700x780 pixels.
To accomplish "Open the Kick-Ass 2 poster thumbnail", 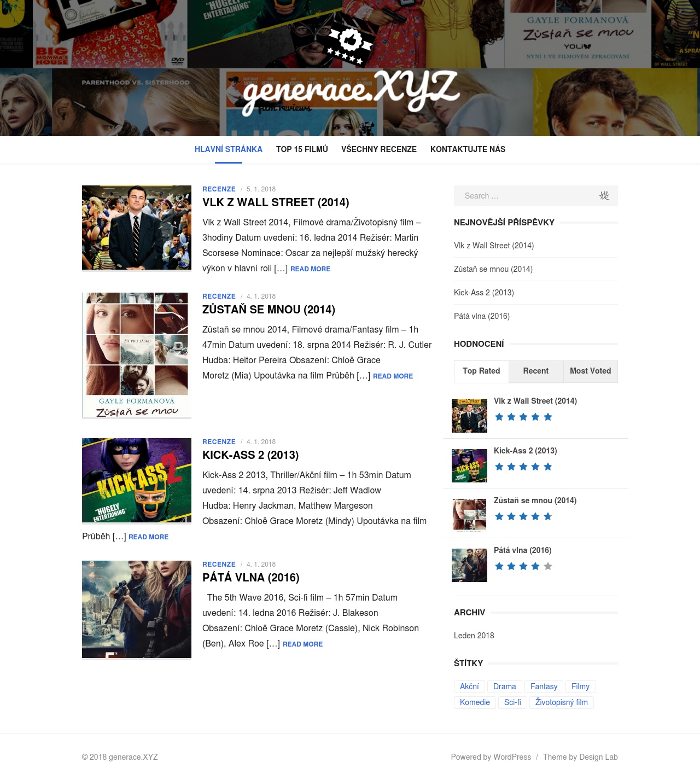I will pyautogui.click(x=137, y=480).
